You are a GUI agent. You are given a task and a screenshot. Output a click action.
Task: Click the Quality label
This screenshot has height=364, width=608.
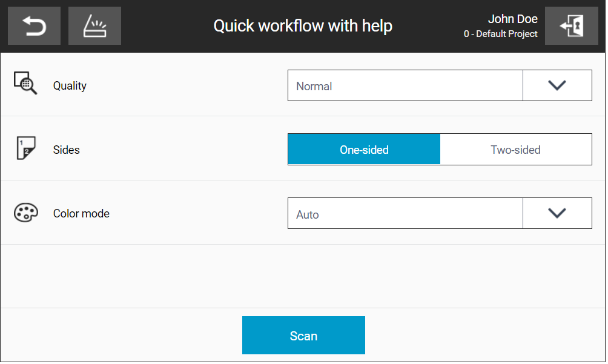pyautogui.click(x=70, y=85)
